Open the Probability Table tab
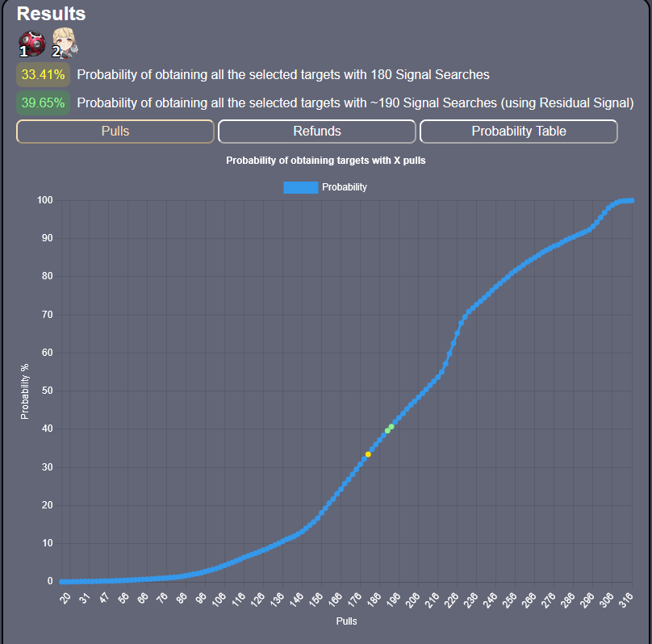This screenshot has width=652, height=644. pos(519,132)
